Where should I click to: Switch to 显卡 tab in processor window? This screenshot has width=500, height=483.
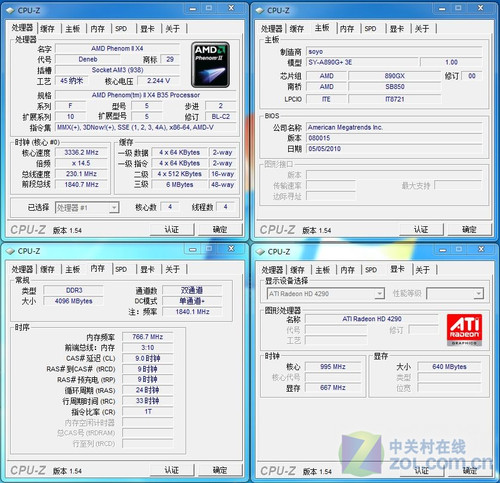(147, 29)
